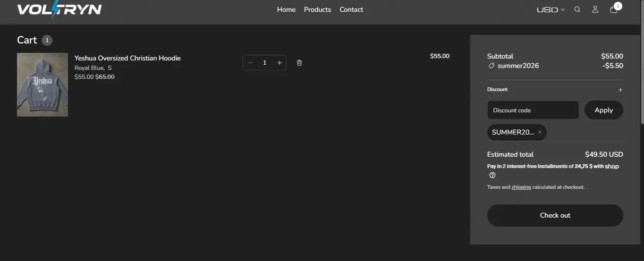
Task: Open the shopping bag cart icon
Action: pos(614,9)
